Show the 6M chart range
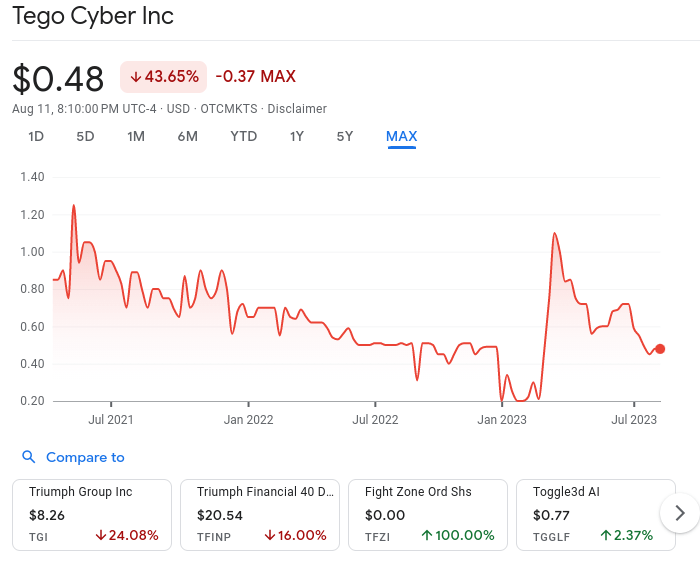The height and width of the screenshot is (572, 700). click(x=187, y=136)
